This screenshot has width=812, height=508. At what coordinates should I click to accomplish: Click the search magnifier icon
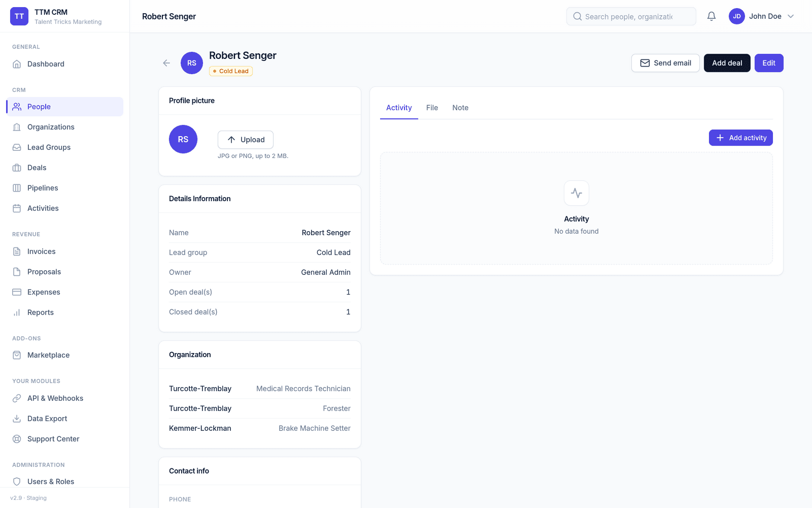point(578,16)
